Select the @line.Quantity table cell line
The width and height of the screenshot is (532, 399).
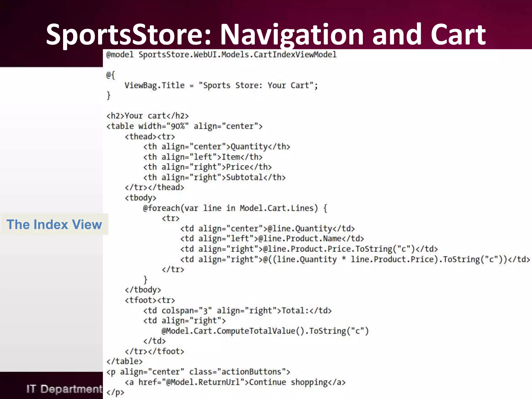[268, 229]
